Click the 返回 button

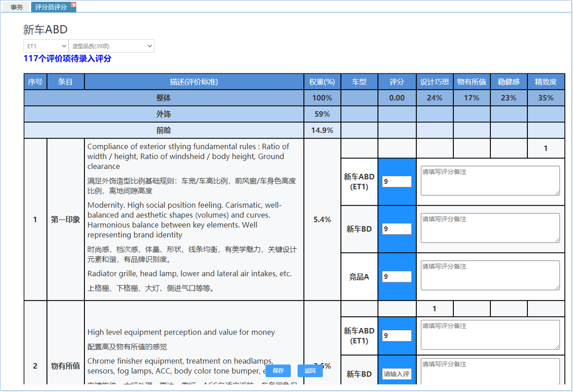coord(310,371)
